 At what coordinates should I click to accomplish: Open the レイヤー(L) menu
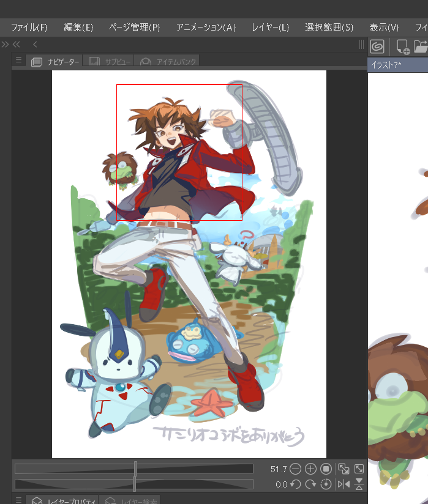coord(270,28)
